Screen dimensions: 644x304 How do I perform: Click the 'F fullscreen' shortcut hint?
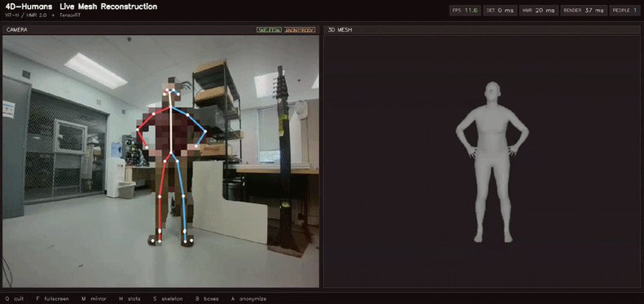(53, 299)
